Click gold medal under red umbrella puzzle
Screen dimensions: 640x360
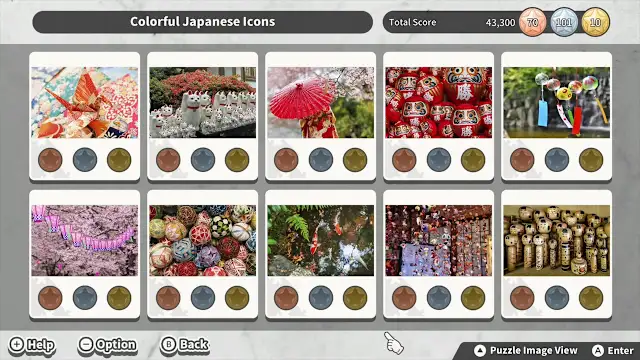[355, 160]
